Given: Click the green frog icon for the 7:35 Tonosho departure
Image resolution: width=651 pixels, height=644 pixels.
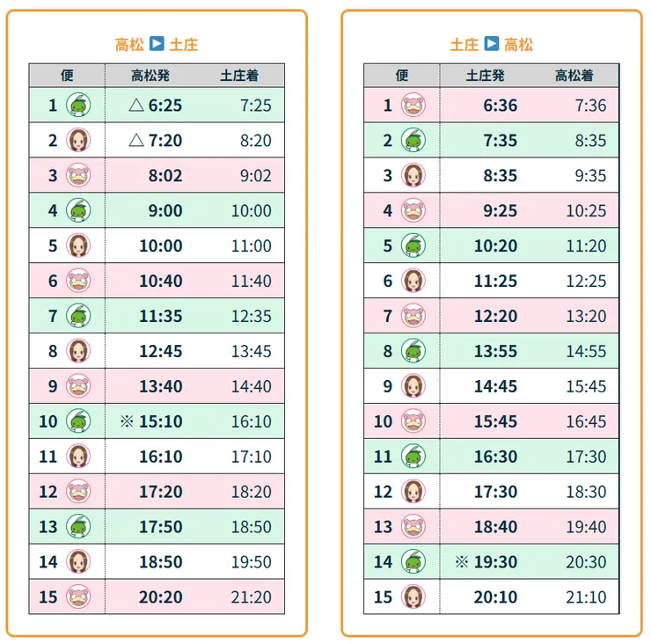Looking at the screenshot, I should (413, 141).
